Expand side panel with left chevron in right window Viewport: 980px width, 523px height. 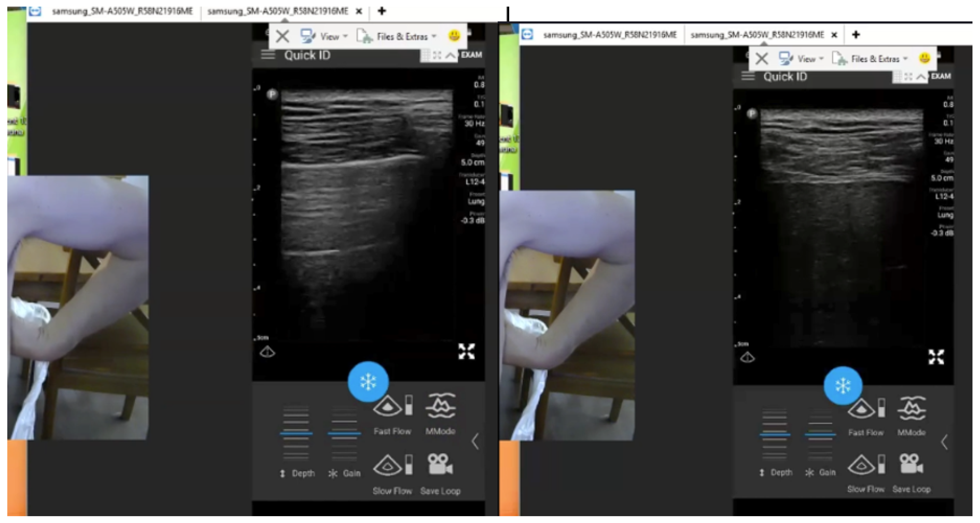click(944, 442)
